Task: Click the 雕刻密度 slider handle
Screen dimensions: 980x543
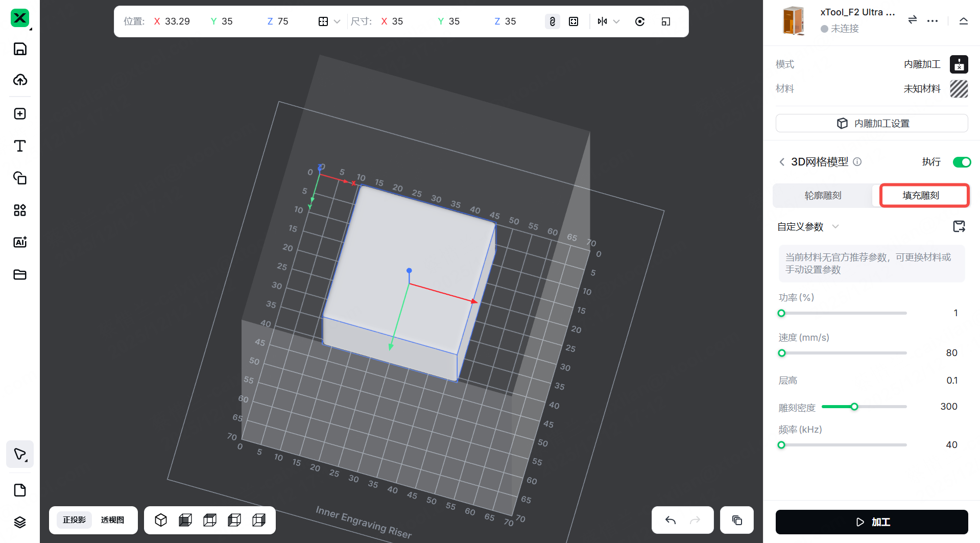Action: point(854,407)
